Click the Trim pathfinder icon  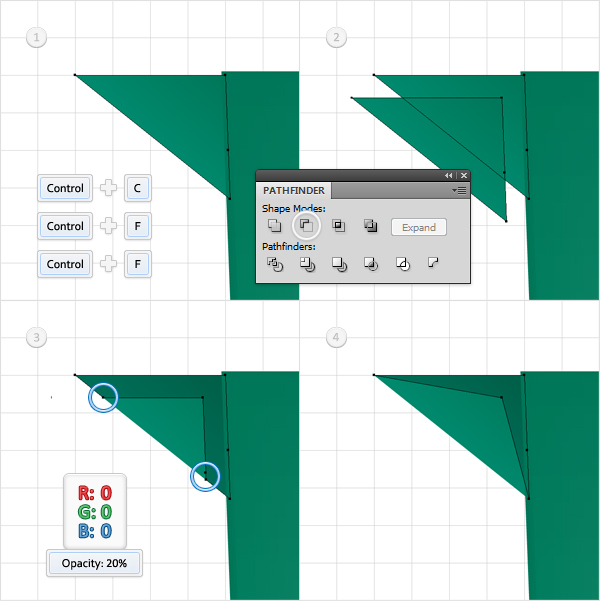[307, 264]
